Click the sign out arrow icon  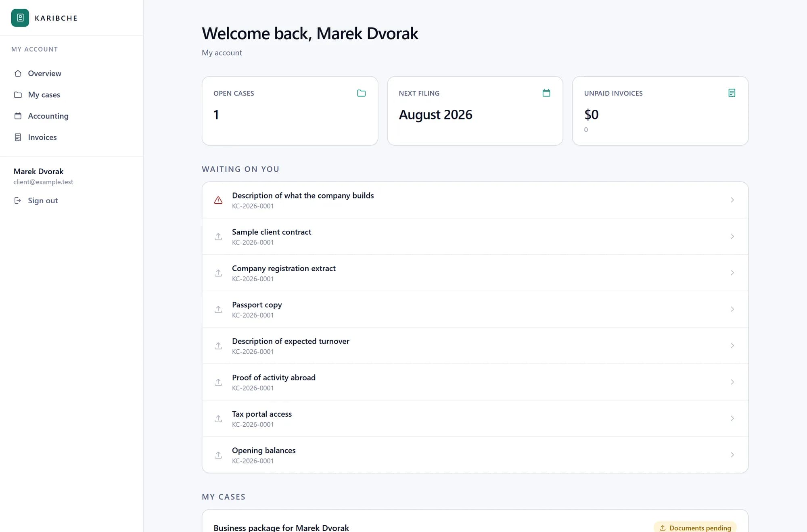(18, 200)
